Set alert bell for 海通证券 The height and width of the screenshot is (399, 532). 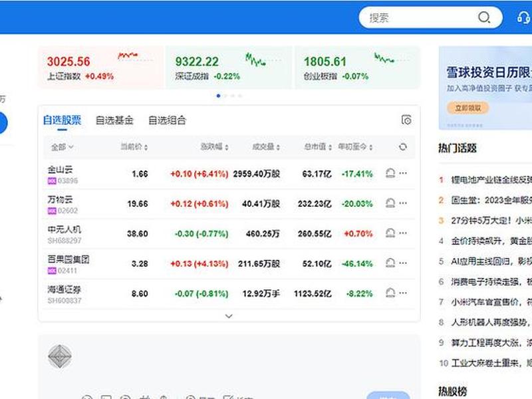click(x=390, y=293)
